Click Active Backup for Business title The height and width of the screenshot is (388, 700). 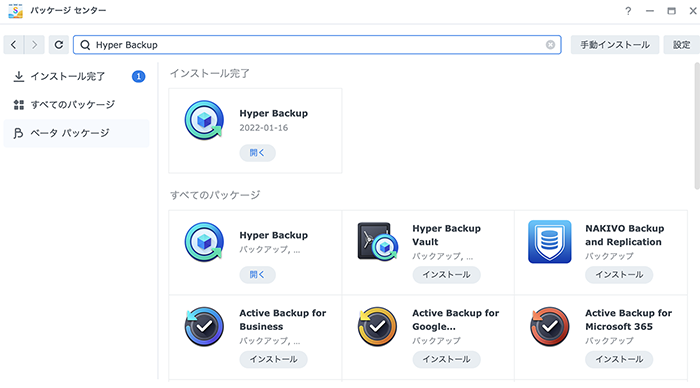[x=283, y=320]
